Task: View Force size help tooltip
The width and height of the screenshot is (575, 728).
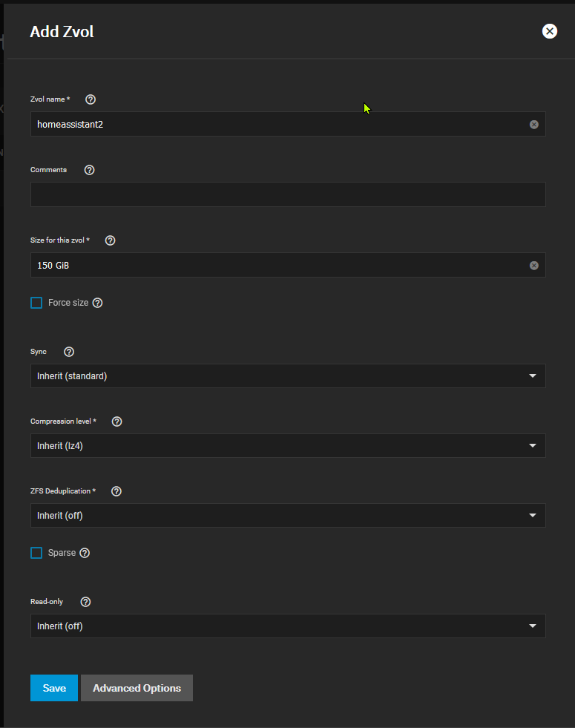Action: pos(97,303)
